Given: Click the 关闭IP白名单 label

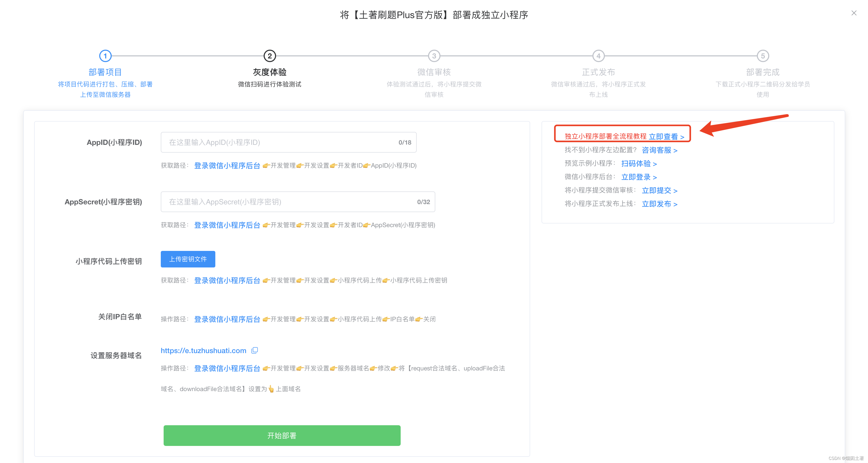Looking at the screenshot, I should [120, 317].
